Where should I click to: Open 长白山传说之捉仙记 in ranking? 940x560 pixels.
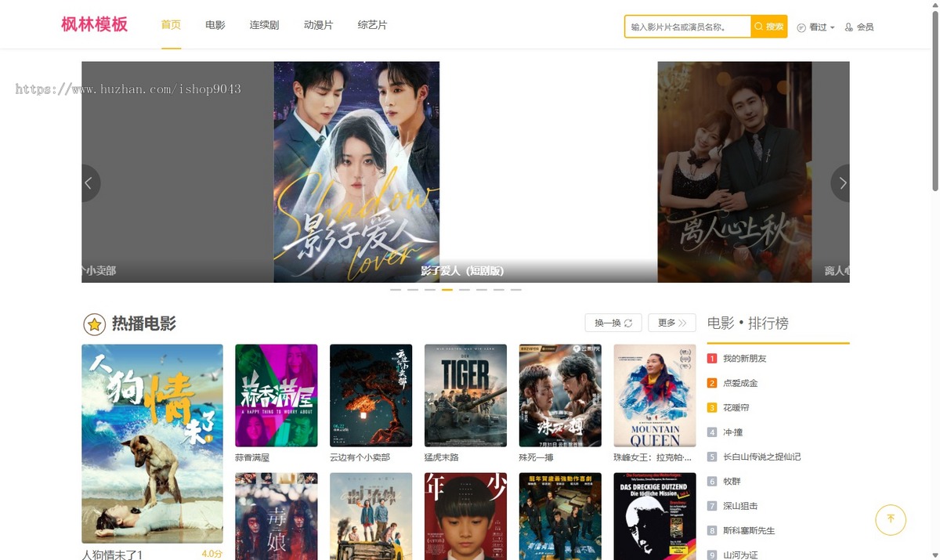(x=761, y=457)
